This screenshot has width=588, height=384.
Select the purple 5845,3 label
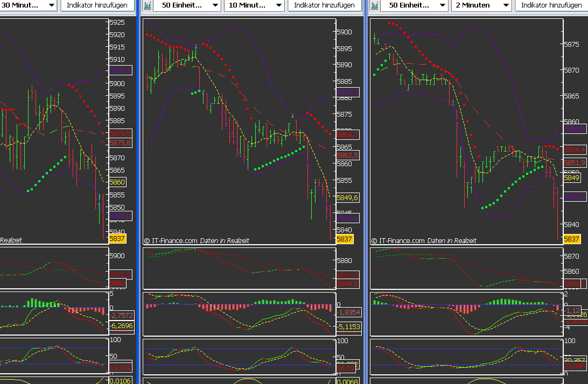pos(575,196)
